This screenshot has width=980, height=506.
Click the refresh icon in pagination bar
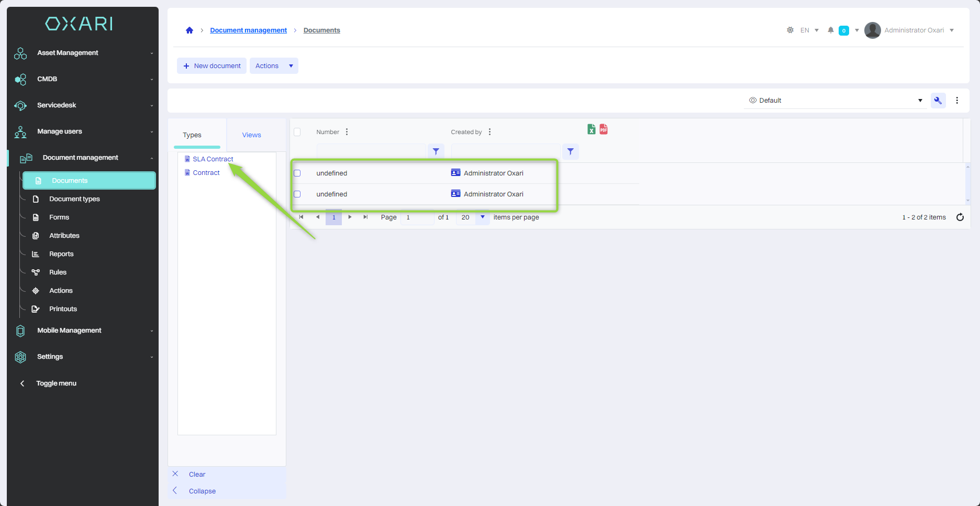point(960,217)
